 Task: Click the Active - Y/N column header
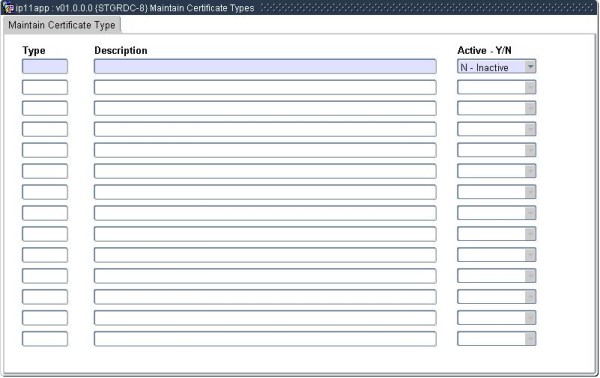(x=484, y=51)
